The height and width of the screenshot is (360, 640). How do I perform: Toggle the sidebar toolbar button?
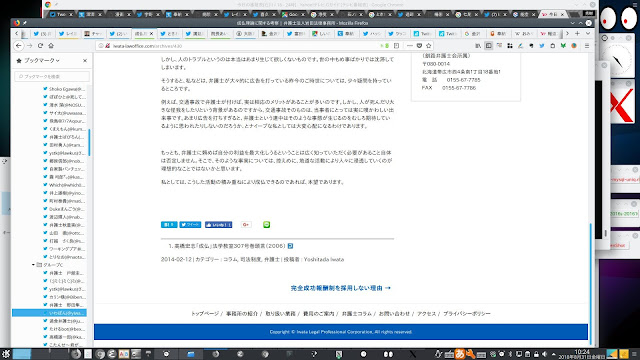tap(489, 46)
